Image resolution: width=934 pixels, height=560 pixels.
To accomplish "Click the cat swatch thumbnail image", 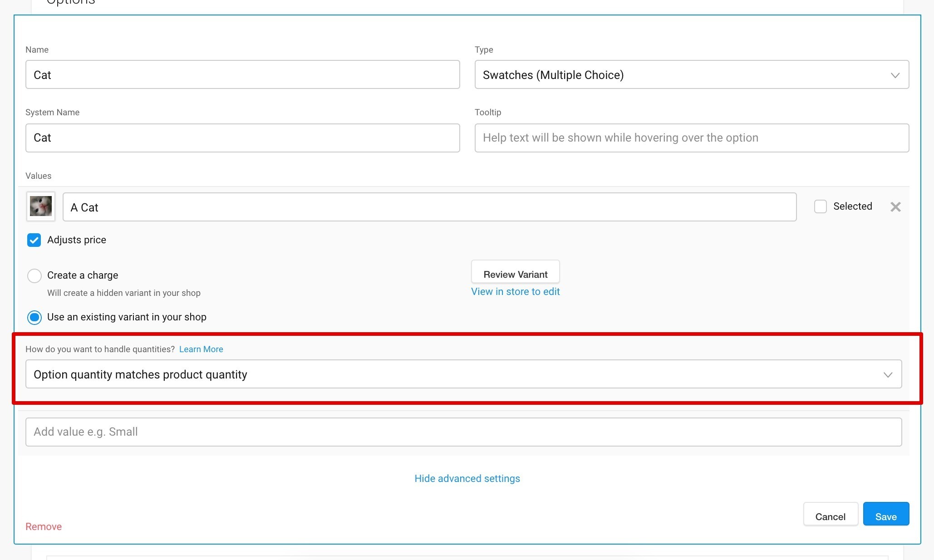I will [x=41, y=206].
